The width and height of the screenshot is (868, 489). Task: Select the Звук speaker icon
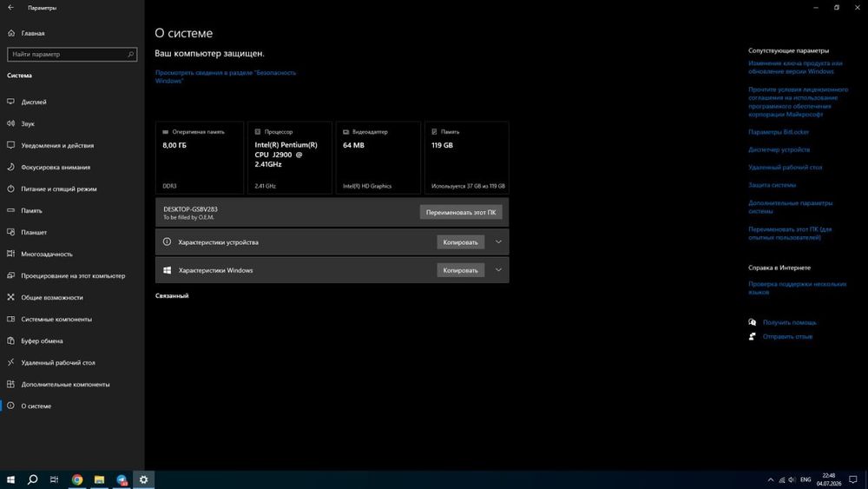10,123
